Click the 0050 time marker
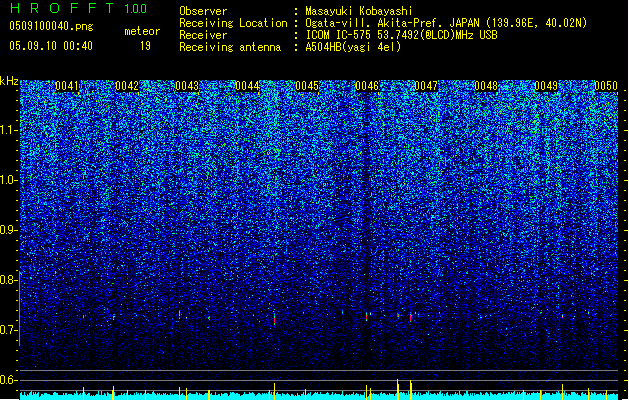The height and width of the screenshot is (400, 629). click(606, 86)
